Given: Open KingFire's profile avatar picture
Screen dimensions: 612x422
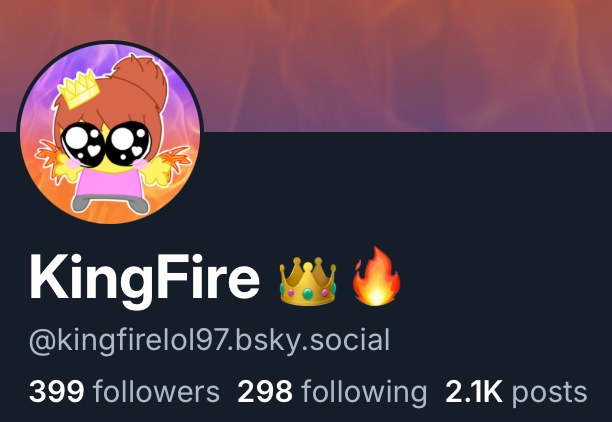Looking at the screenshot, I should point(110,133).
